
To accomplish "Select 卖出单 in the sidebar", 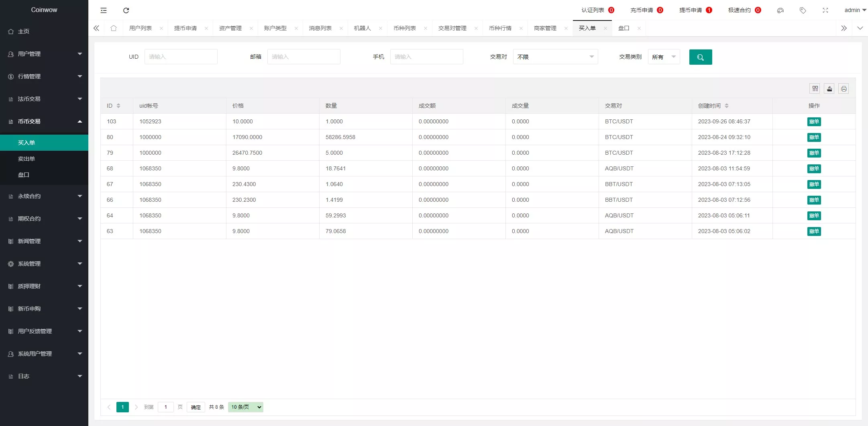I will coord(26,159).
